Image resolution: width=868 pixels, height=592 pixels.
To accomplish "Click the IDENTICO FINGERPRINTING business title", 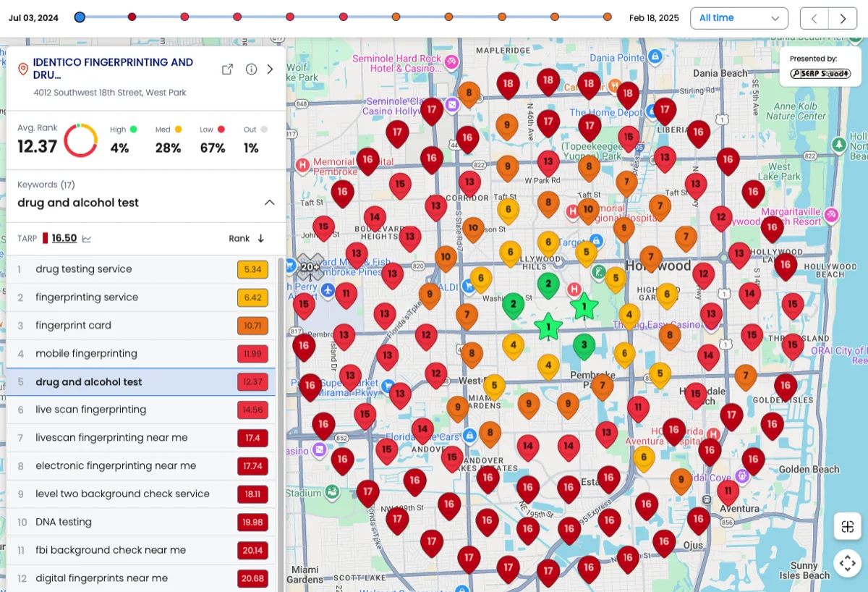I will [x=114, y=69].
